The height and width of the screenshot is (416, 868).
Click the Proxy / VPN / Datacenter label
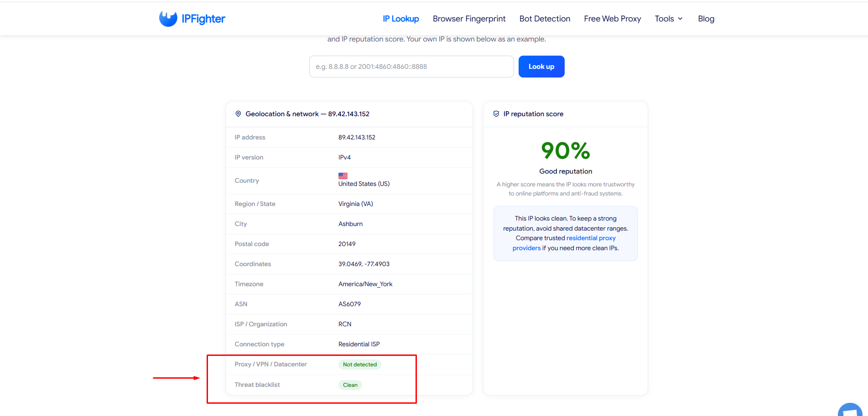click(x=271, y=364)
